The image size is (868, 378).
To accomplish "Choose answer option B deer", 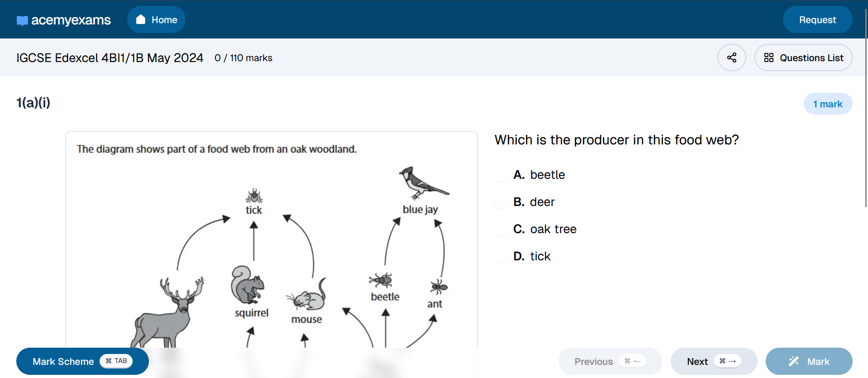I will [501, 202].
